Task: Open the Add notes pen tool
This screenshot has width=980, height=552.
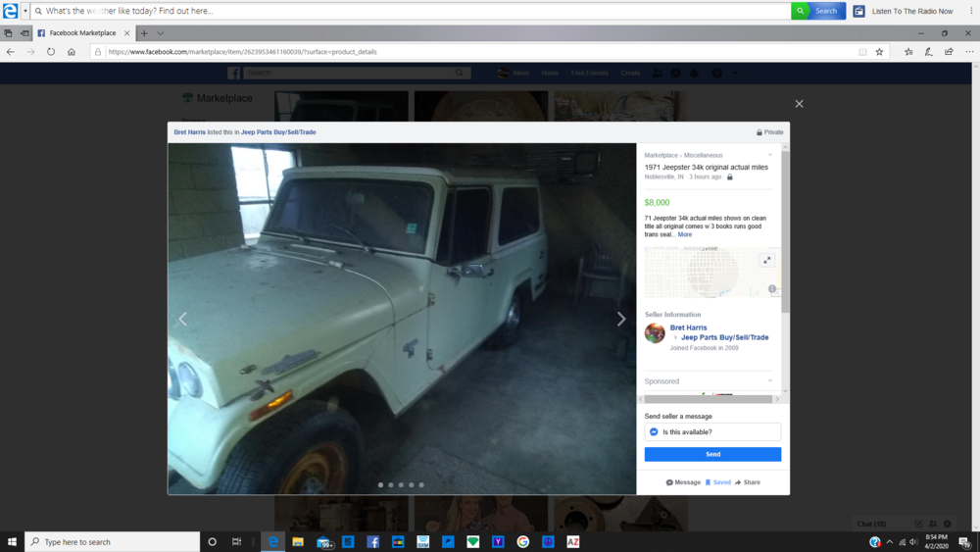Action: click(x=929, y=52)
